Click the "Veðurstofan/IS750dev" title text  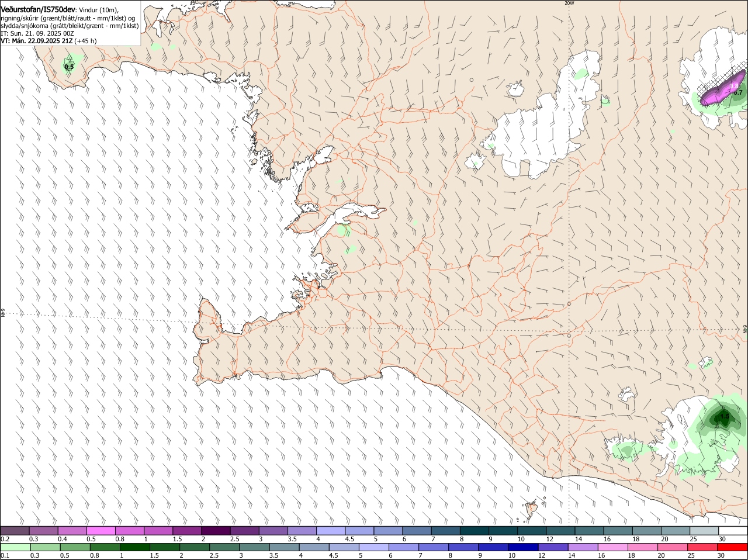click(x=38, y=9)
